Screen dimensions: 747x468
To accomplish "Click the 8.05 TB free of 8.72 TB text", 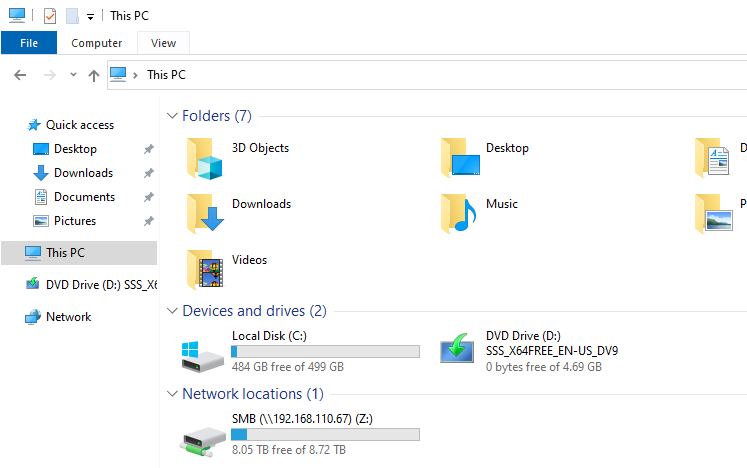I will coord(289,450).
